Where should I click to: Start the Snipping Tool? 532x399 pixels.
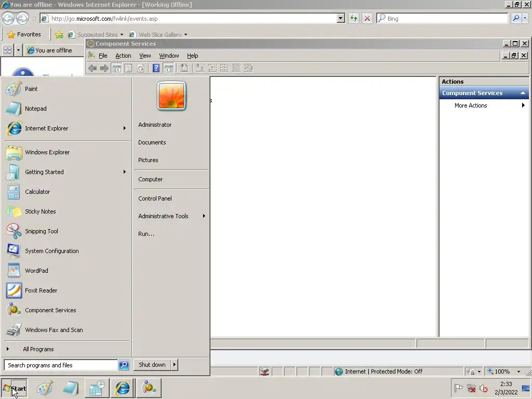click(x=67, y=231)
